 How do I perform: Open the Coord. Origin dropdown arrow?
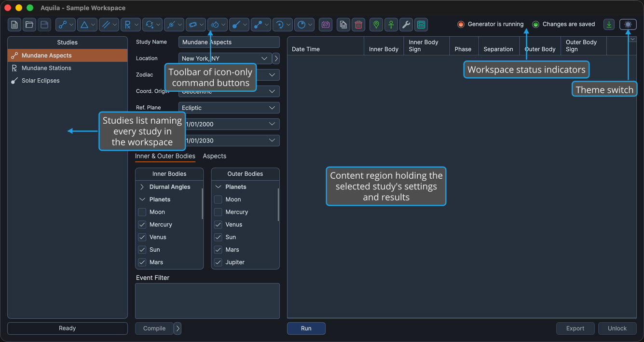[x=272, y=91]
